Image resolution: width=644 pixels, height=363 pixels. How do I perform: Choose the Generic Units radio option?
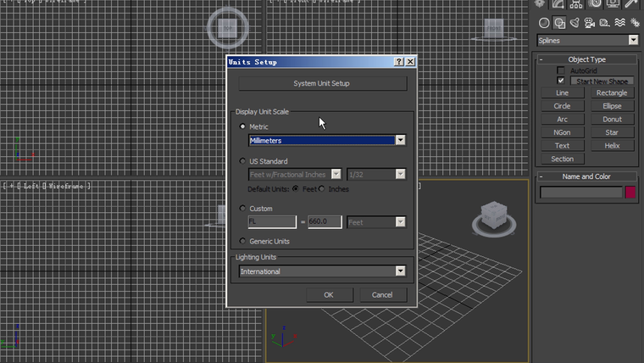point(243,241)
